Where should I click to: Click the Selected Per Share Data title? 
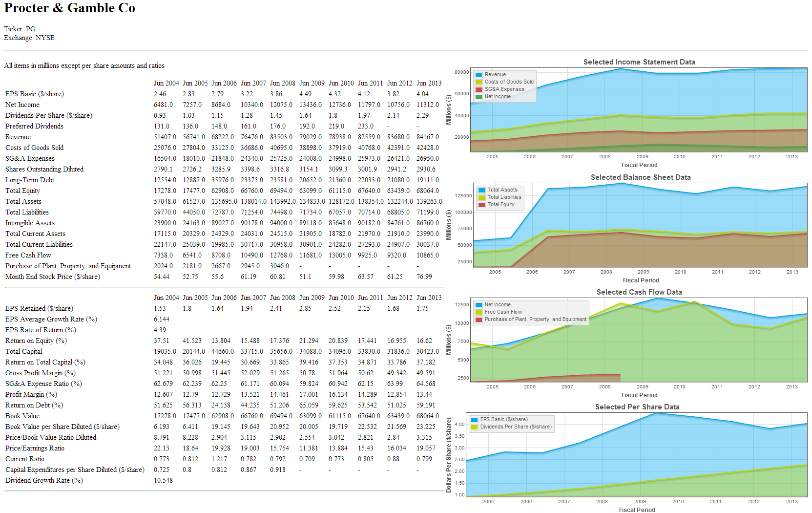click(637, 407)
